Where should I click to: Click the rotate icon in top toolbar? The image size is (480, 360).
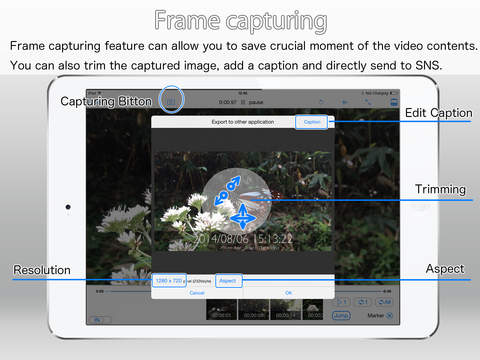(322, 102)
